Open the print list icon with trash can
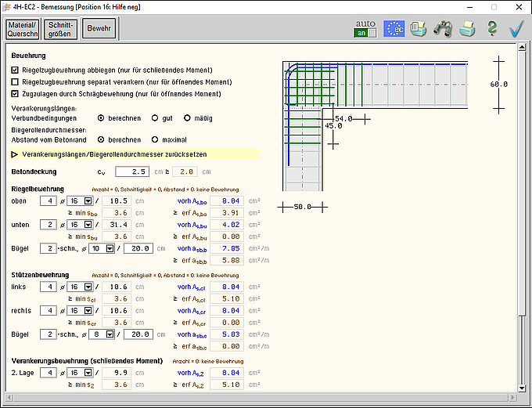The width and height of the screenshot is (532, 408). [419, 29]
